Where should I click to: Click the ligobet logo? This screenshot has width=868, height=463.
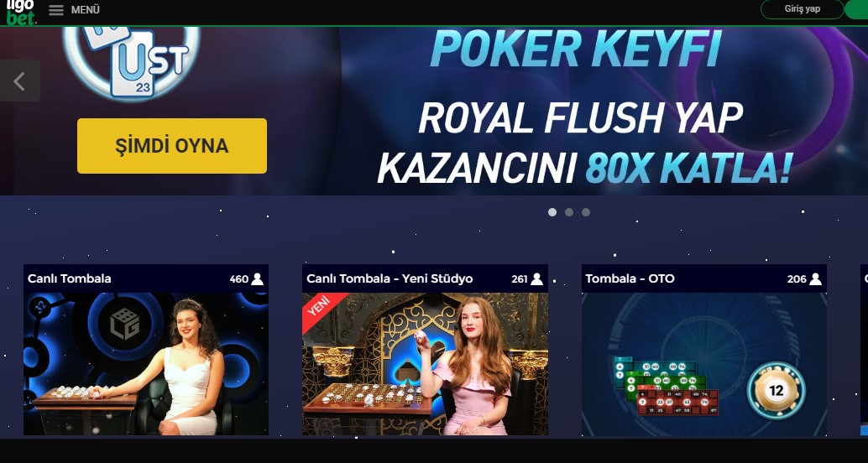coord(20,13)
